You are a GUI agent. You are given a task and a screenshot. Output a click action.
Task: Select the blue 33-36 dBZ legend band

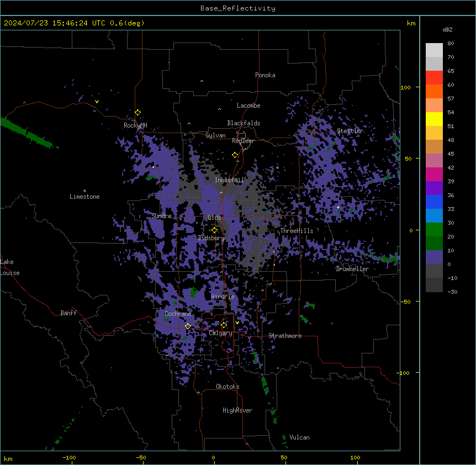[x=434, y=202]
